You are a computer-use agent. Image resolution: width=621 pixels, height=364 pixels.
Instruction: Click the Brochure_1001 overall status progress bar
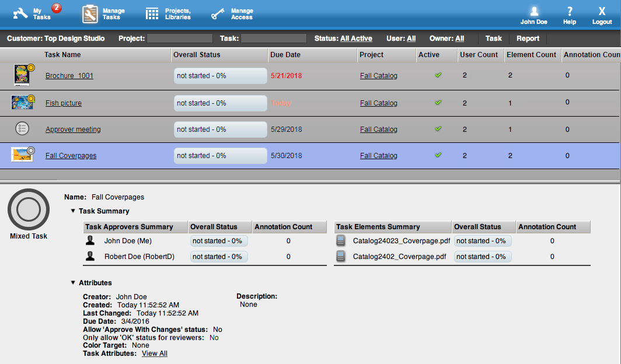tap(220, 76)
